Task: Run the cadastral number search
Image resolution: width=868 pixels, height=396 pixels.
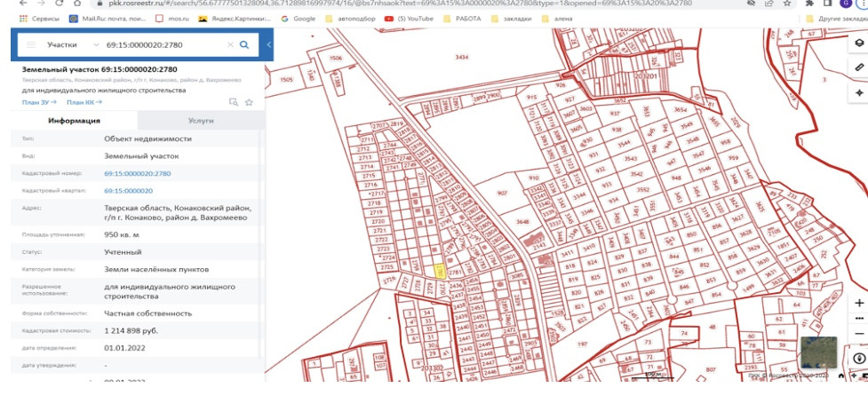Action: pos(243,44)
